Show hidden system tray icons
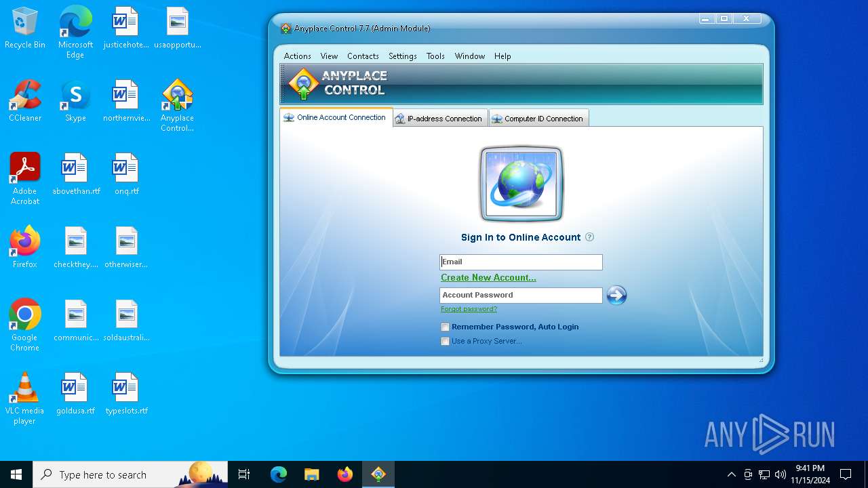This screenshot has height=488, width=868. pos(731,474)
